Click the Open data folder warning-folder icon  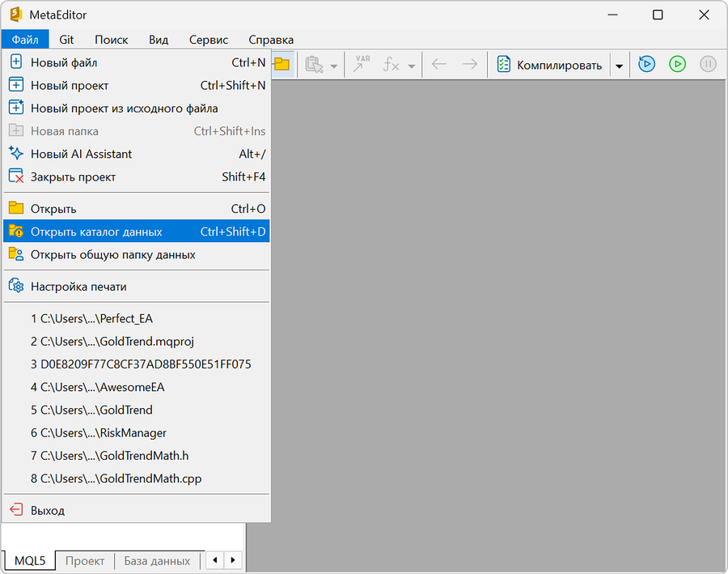point(16,231)
